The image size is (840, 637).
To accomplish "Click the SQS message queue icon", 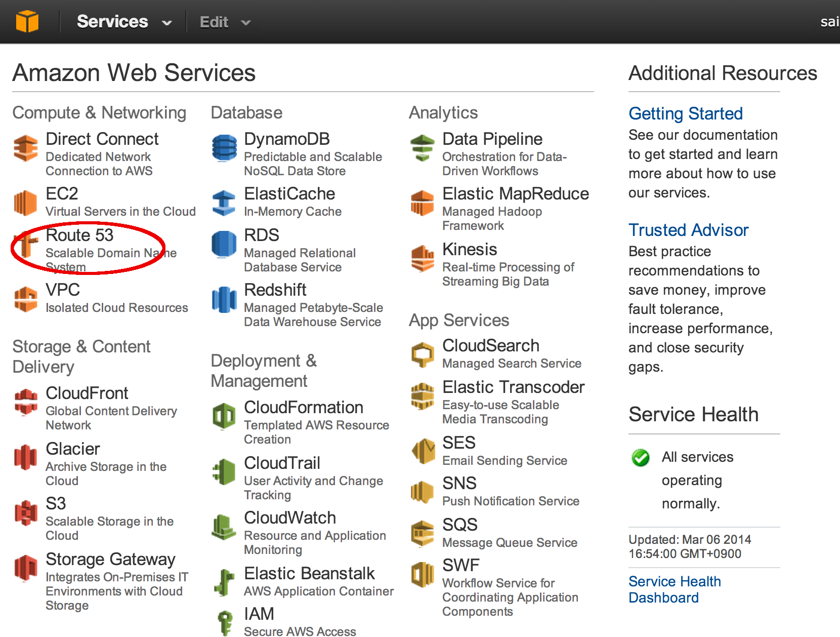I will pyautogui.click(x=423, y=533).
